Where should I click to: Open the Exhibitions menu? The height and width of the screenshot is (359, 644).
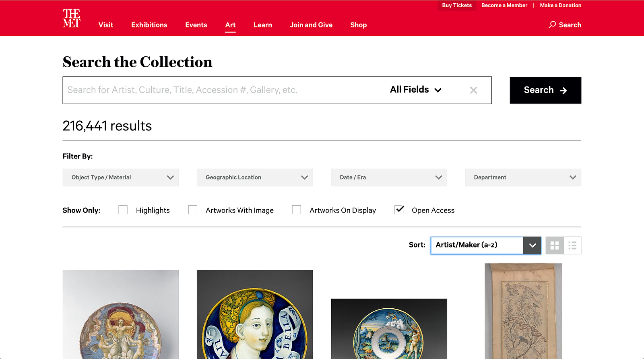(x=149, y=25)
